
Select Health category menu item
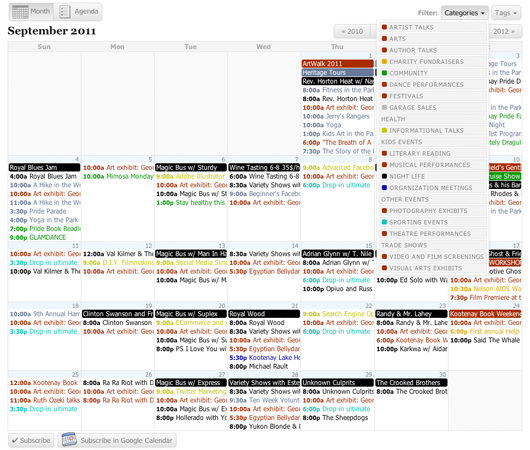click(433, 119)
